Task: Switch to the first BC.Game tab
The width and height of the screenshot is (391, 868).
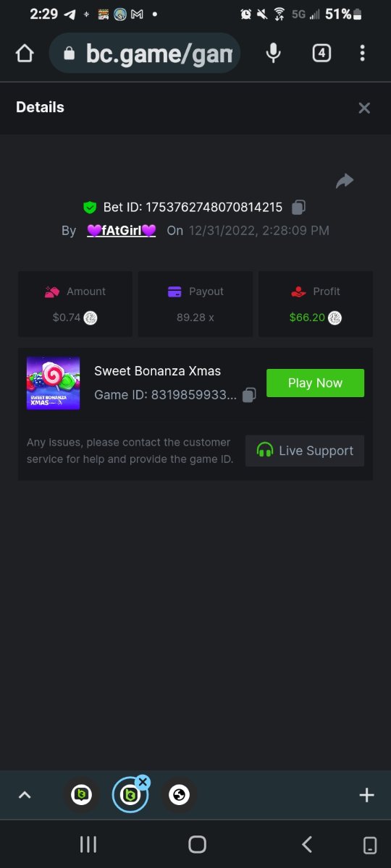Action: (82, 796)
